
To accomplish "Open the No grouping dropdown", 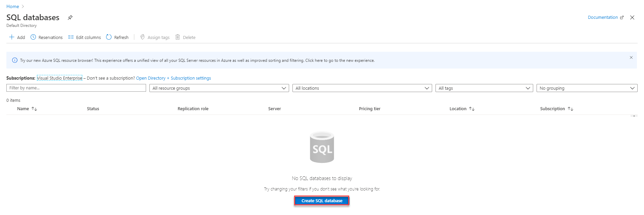I will (587, 88).
